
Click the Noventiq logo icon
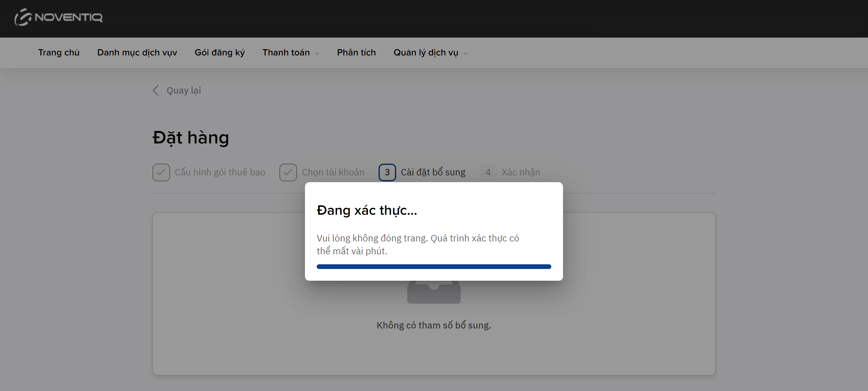point(23,17)
